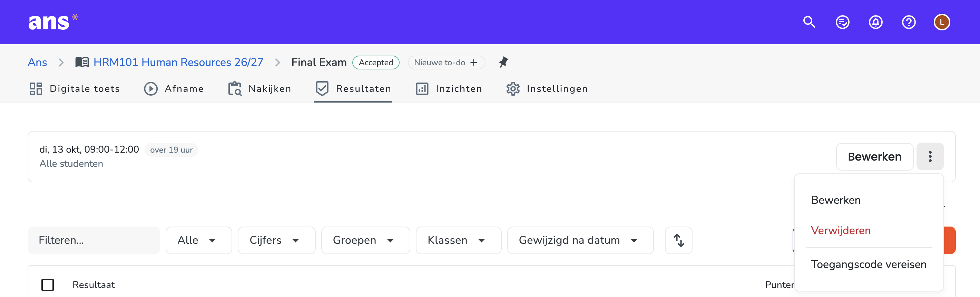This screenshot has height=297, width=980.
Task: Select the Resultaat header checkbox
Action: click(x=48, y=285)
